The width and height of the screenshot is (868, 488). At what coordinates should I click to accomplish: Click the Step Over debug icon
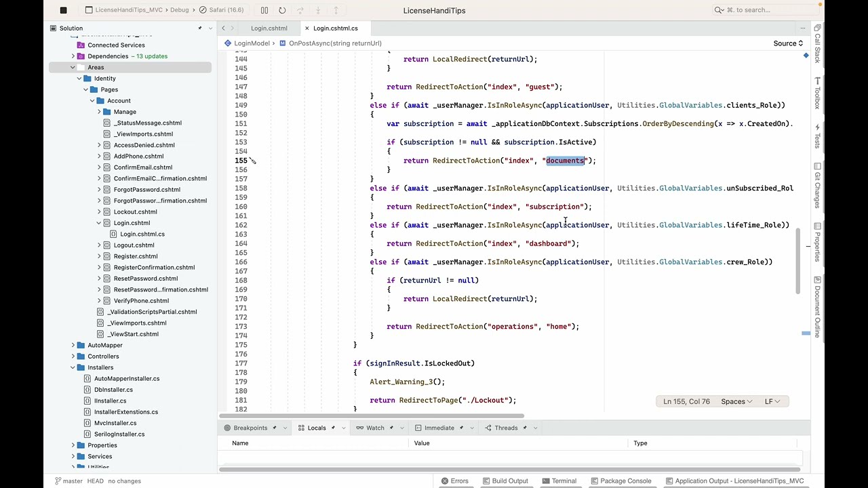[300, 10]
